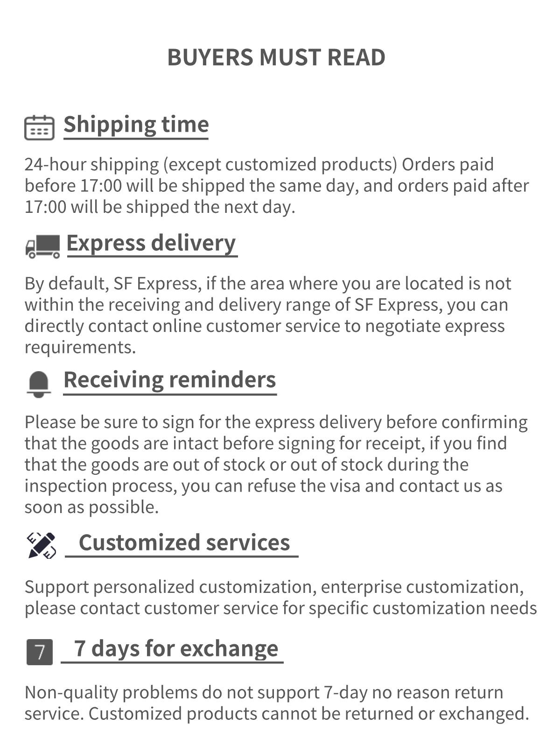The image size is (560, 753).
Task: Click the calendar icon beside Shipping time
Action: (x=39, y=127)
